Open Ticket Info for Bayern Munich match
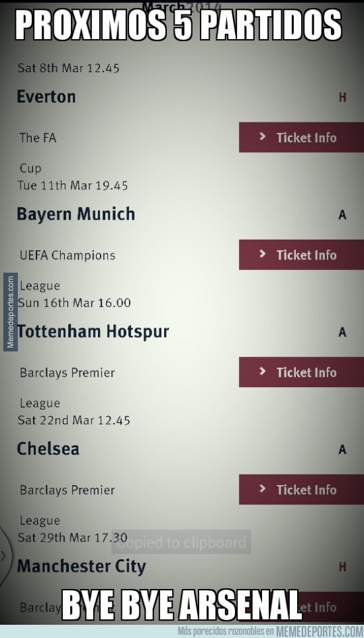This screenshot has width=364, height=638. click(301, 255)
